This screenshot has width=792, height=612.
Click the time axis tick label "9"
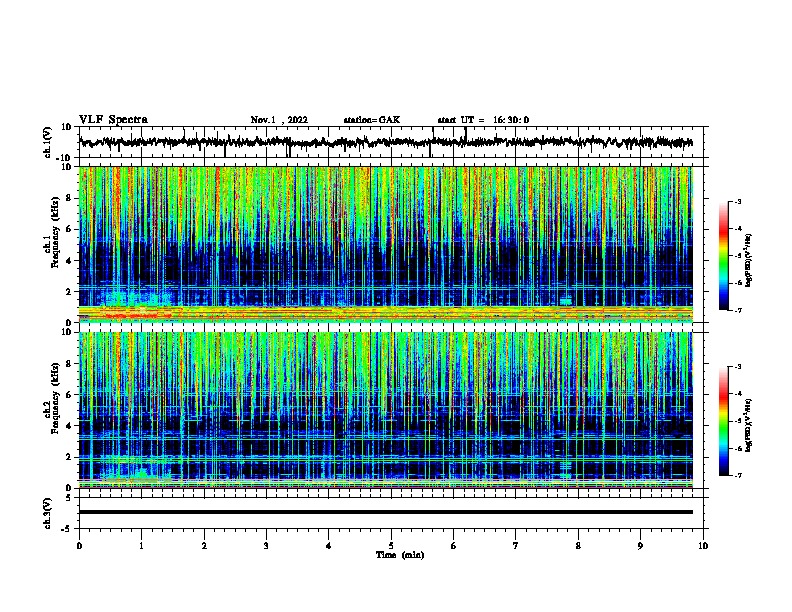point(640,546)
